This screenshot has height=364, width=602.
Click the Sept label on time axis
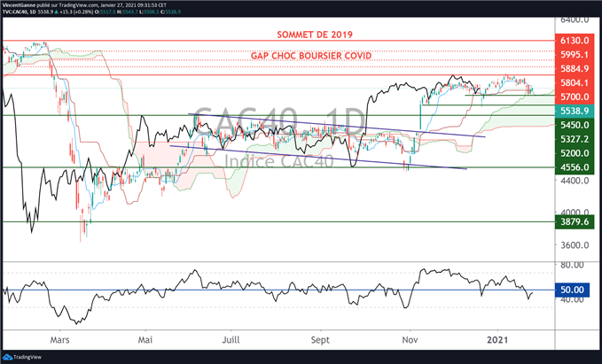320,340
